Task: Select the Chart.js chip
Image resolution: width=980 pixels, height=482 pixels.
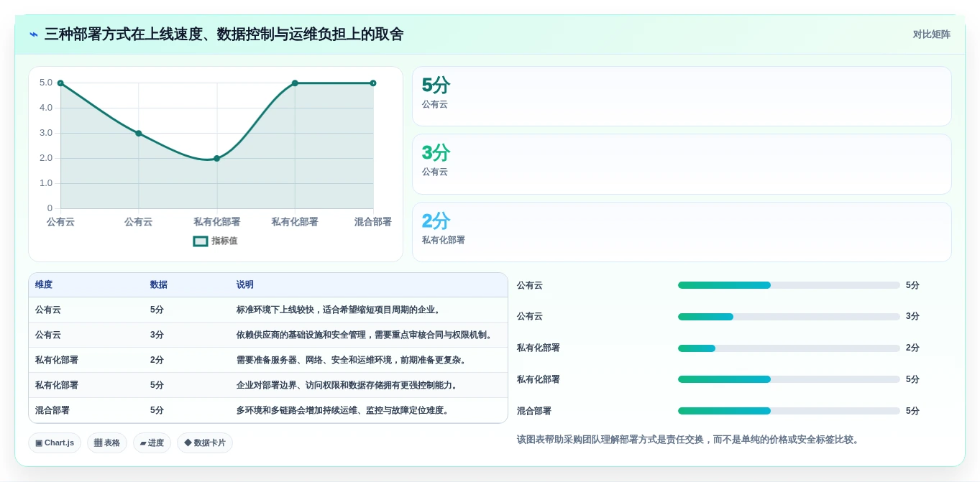Action: coord(55,442)
